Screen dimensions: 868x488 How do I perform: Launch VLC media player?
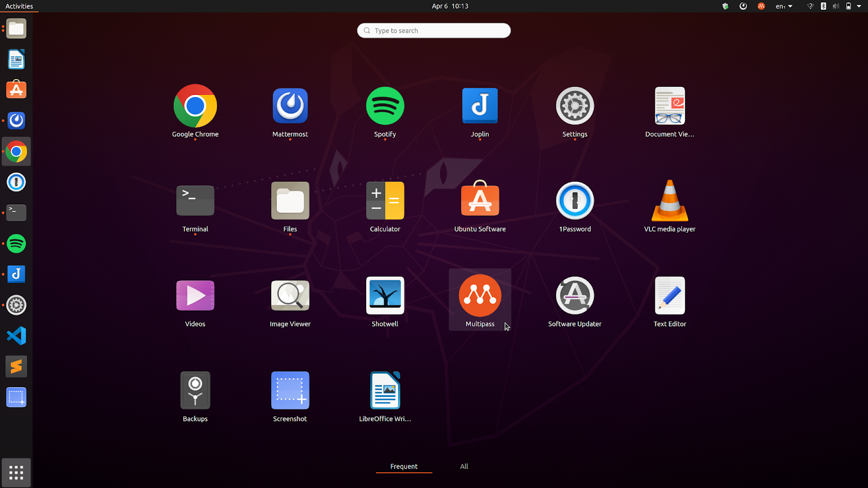669,201
